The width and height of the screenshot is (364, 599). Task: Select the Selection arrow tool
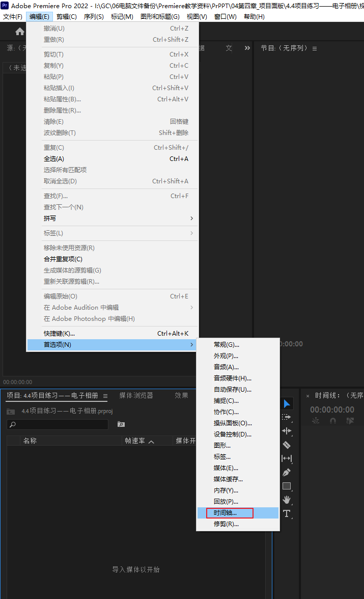click(287, 404)
